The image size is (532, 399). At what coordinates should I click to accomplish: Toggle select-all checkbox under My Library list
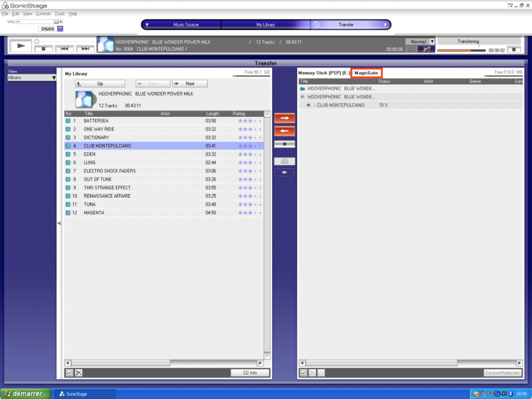(69, 373)
